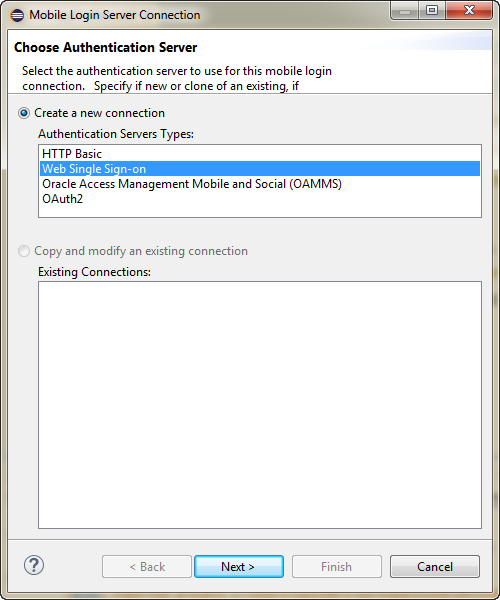Screen dimensions: 500x600
Task: Maximize the dialog window
Action: click(432, 11)
